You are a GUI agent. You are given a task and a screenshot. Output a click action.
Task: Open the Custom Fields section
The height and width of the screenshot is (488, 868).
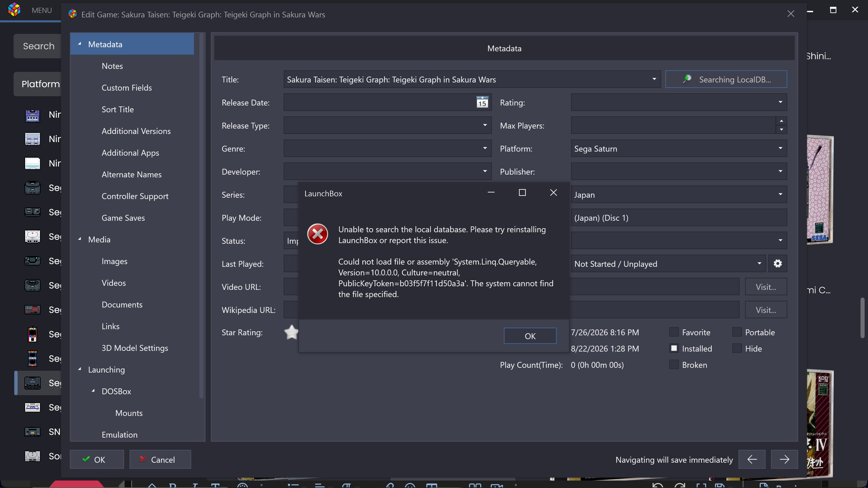click(x=127, y=88)
